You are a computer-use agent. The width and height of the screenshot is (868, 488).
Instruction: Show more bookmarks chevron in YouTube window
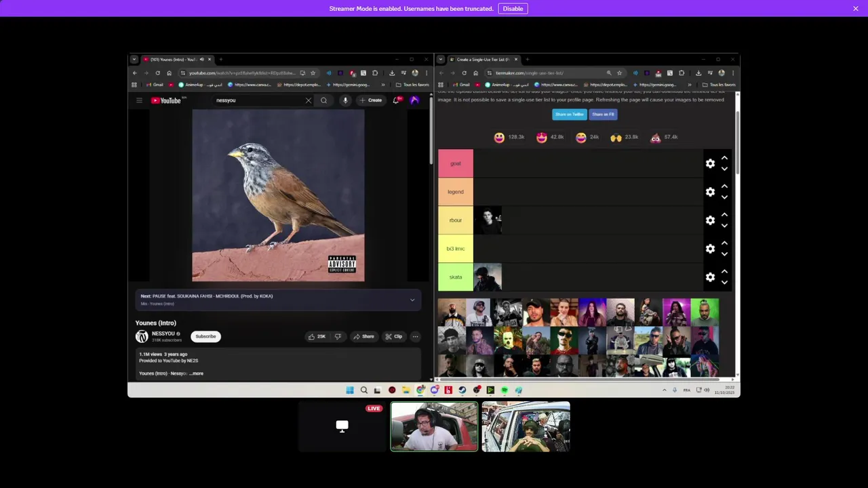(383, 85)
